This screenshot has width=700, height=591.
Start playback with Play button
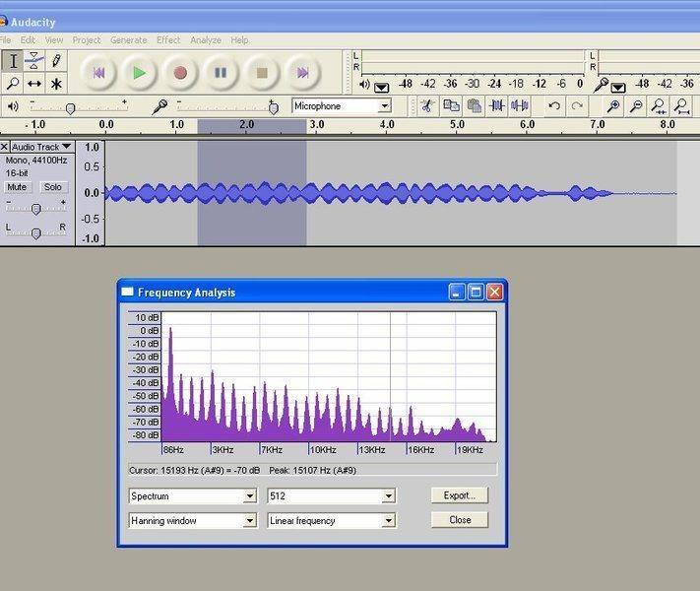coord(139,72)
